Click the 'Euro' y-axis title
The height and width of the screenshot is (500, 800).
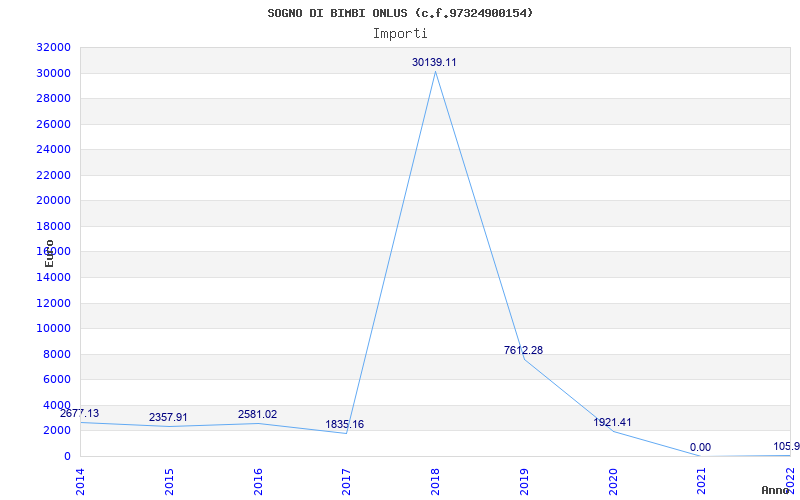pyautogui.click(x=49, y=253)
